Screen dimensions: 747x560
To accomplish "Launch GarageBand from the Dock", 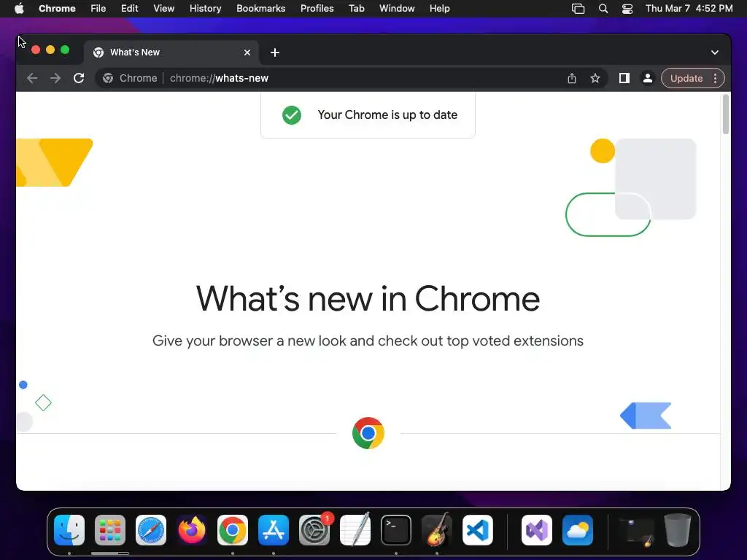I will click(x=437, y=530).
